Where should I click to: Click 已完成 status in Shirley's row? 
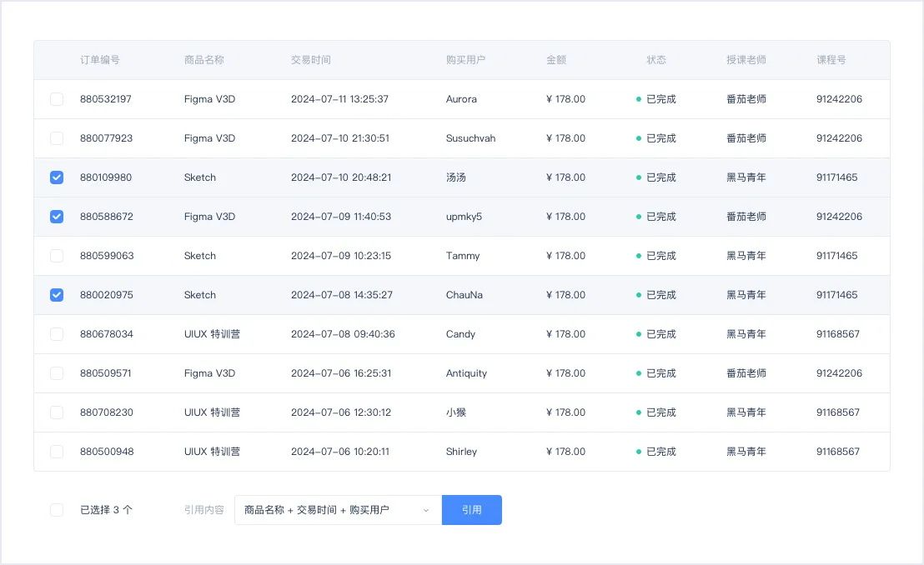tap(661, 452)
